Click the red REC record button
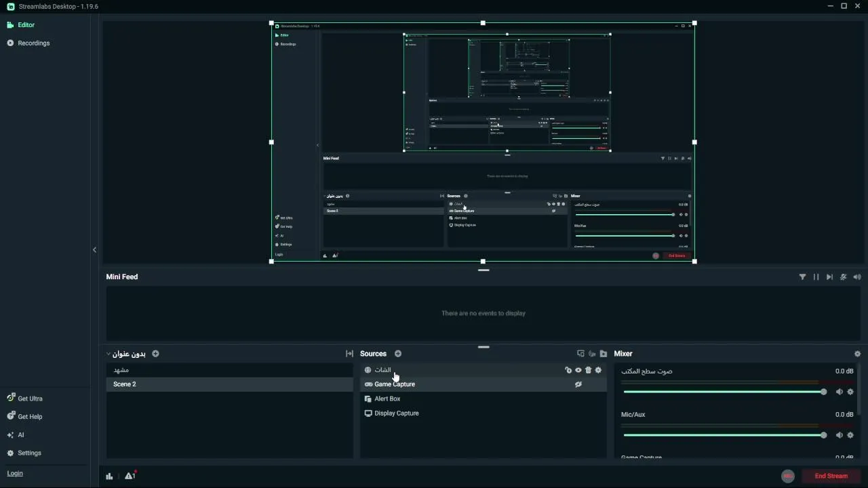This screenshot has width=868, height=488. 788,476
